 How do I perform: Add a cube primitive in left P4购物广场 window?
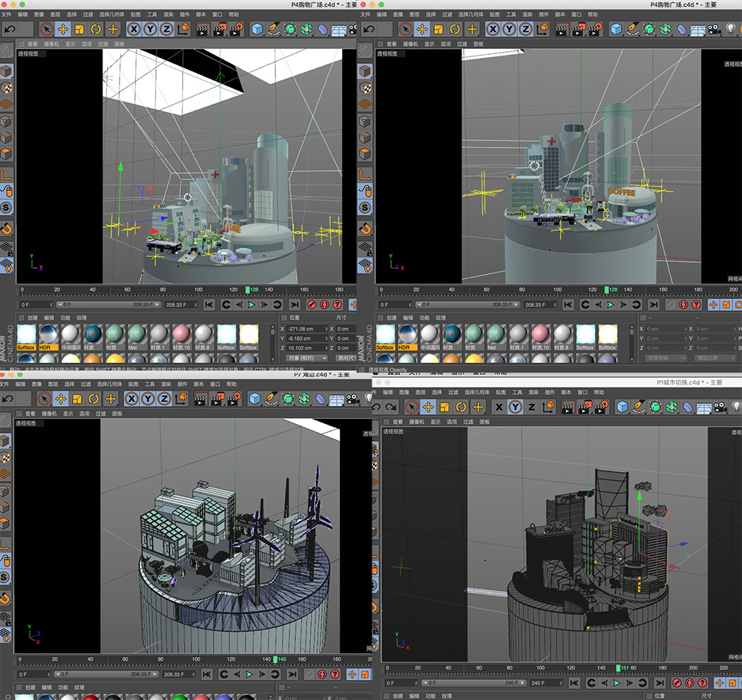point(257,30)
